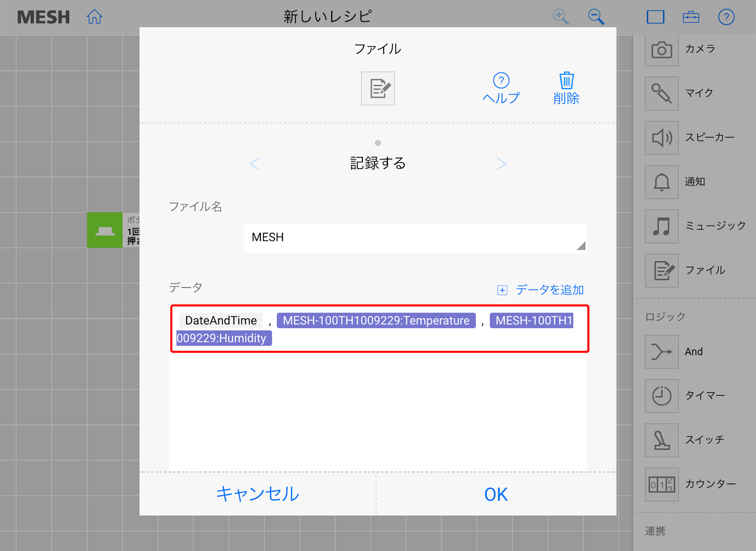Click the green button block on canvas

coord(104,230)
